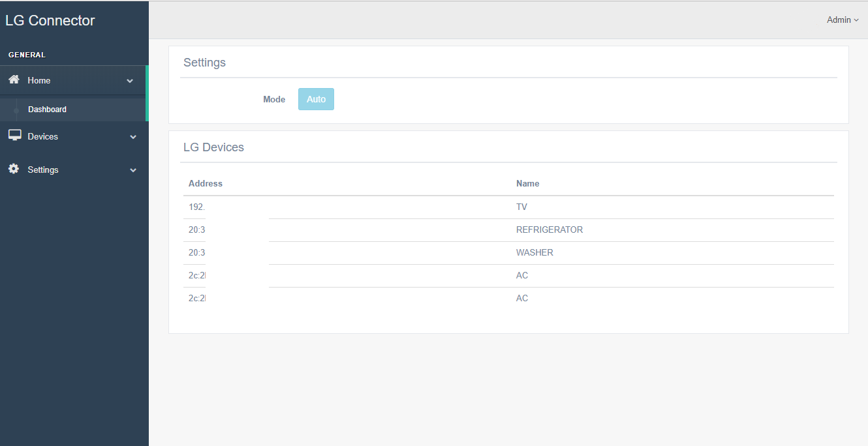Click the Settings panel heading

(204, 63)
